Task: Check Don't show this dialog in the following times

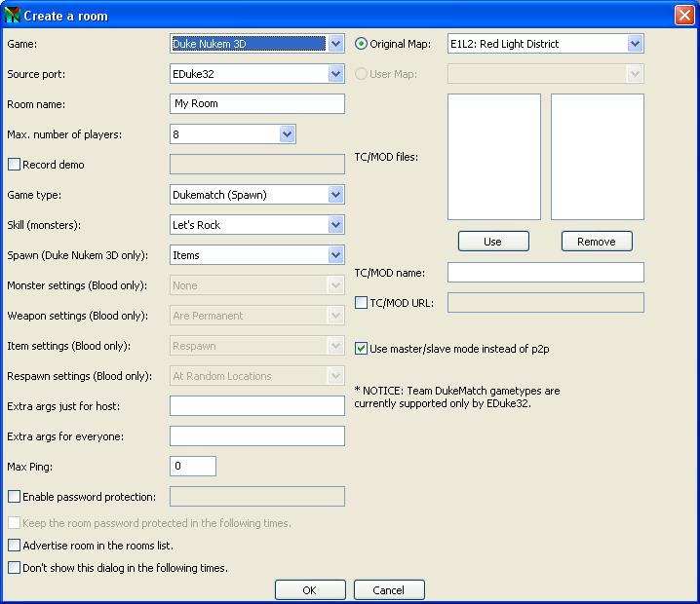Action: pyautogui.click(x=15, y=567)
